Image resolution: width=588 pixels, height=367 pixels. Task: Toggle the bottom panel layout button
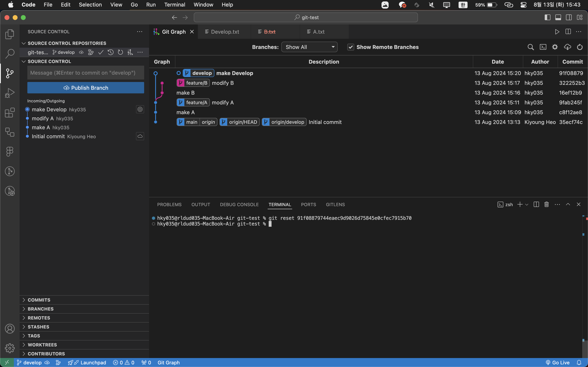coord(558,18)
